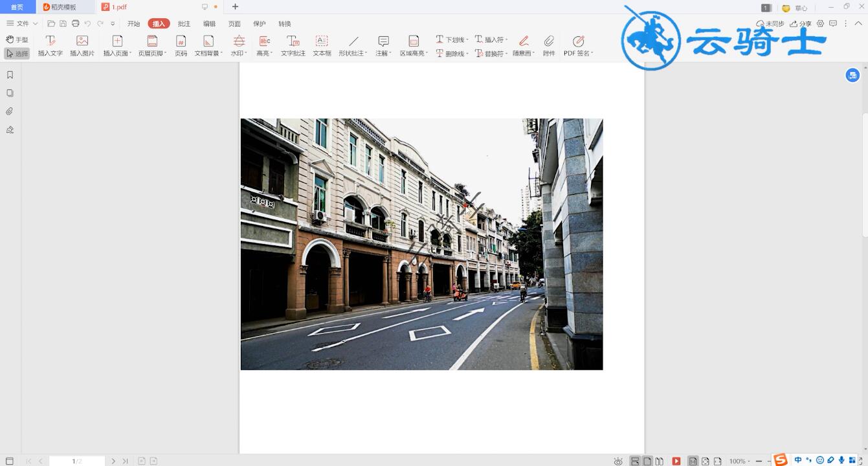Open the attachments panel in sidebar
Viewport: 868px width, 466px height.
coord(10,111)
